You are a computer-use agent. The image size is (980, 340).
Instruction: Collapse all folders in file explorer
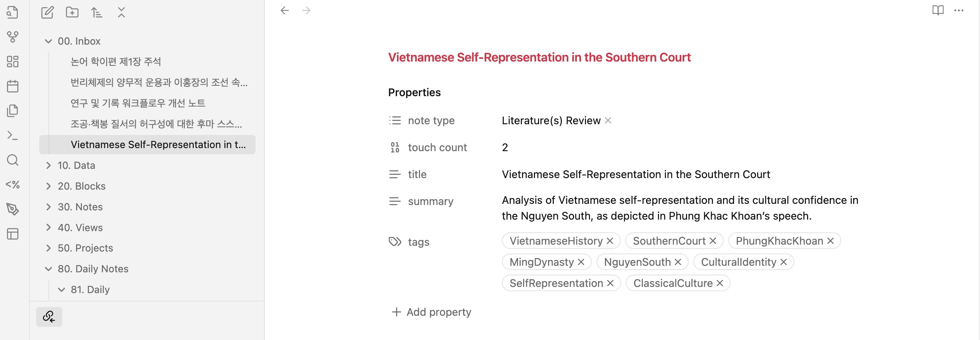point(121,13)
